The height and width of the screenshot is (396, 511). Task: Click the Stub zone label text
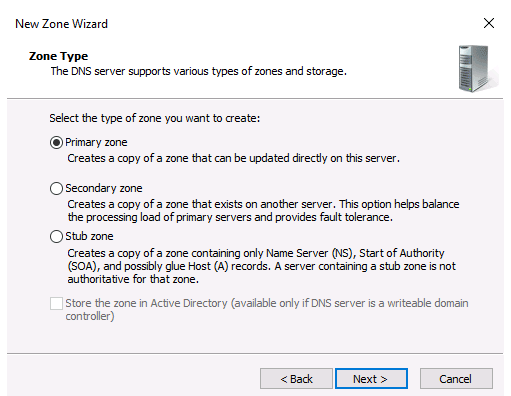point(89,236)
